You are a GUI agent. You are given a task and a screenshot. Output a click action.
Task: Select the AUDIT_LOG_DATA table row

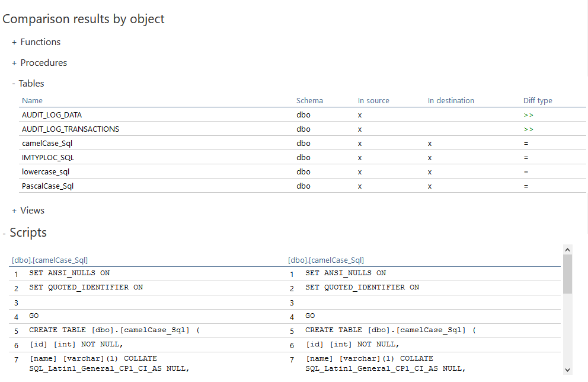coord(52,115)
